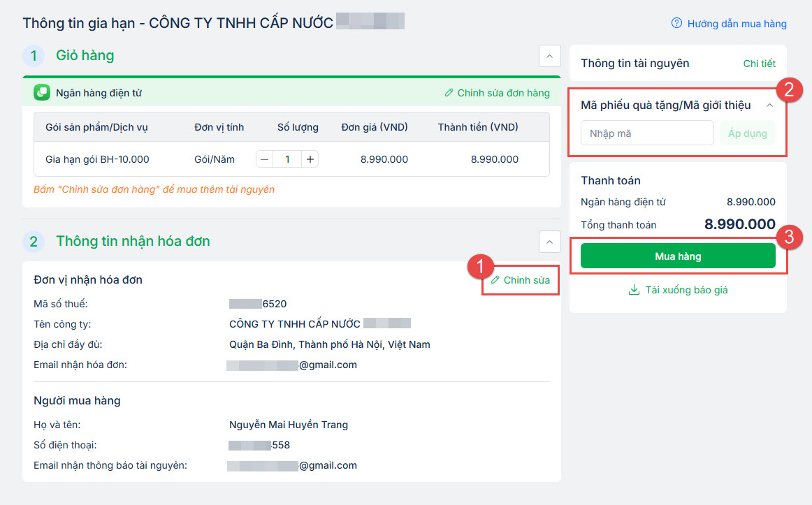Click Tải xuống báo giá link
812x505 pixels.
[686, 290]
